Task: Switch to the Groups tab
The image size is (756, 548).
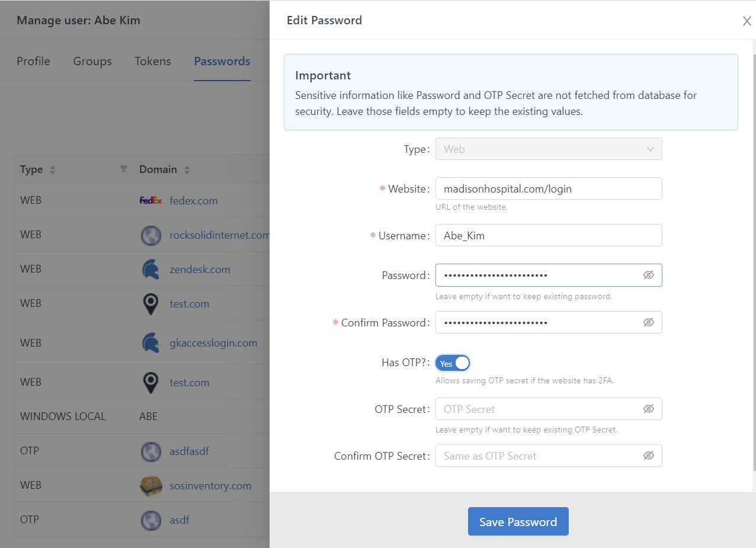Action: click(x=92, y=61)
